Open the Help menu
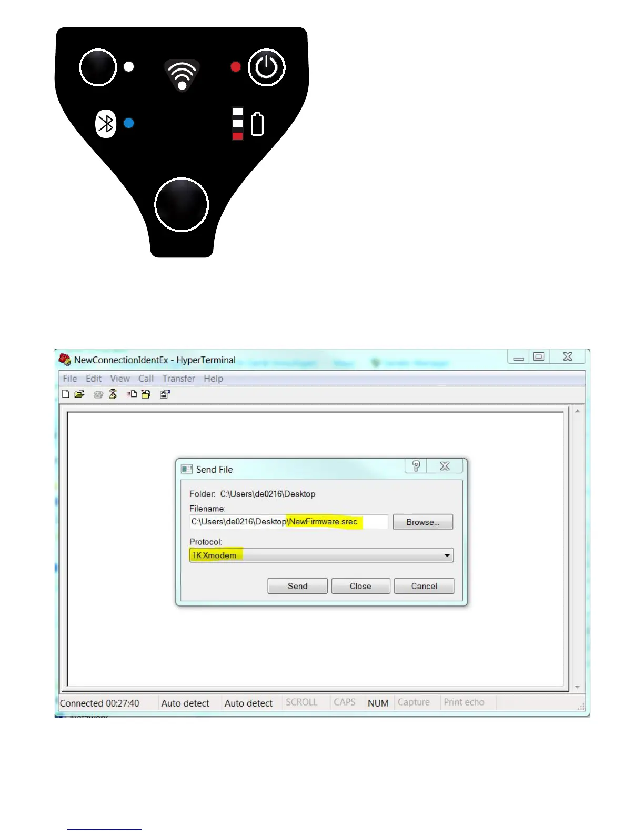The height and width of the screenshot is (834, 644). 214,379
